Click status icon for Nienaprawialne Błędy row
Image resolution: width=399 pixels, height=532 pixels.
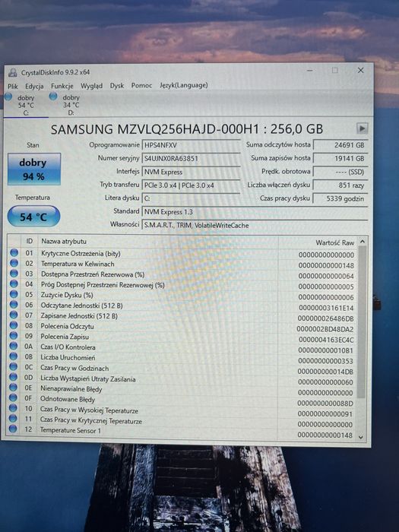coord(13,387)
